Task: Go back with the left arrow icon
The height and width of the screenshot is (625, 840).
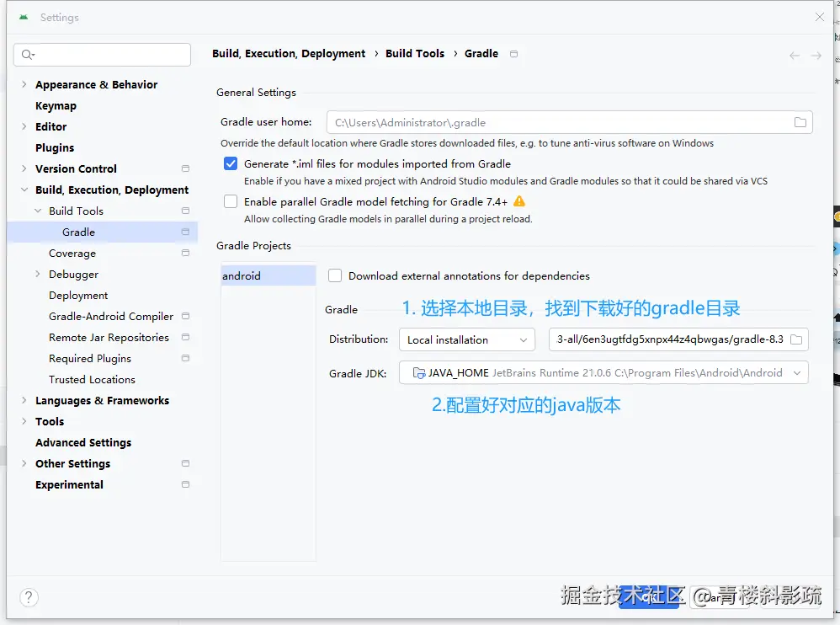Action: tap(795, 56)
